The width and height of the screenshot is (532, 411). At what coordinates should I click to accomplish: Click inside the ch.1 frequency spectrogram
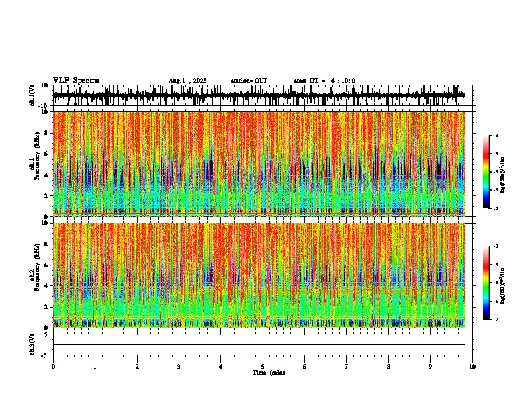[259, 164]
